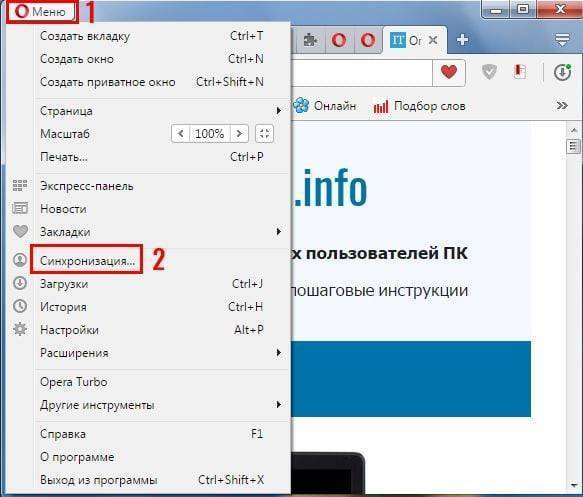Toggle fullscreen icon next to Масштаб
The image size is (583, 497).
coord(264,133)
